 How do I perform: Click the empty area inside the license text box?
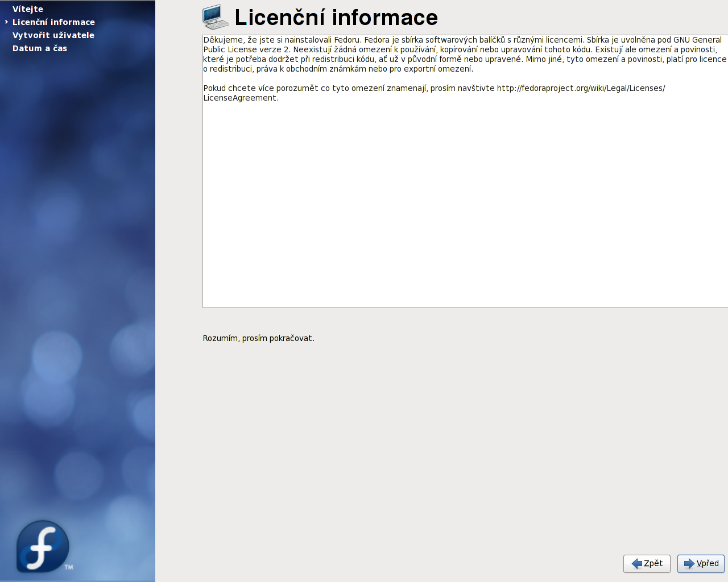point(464,205)
